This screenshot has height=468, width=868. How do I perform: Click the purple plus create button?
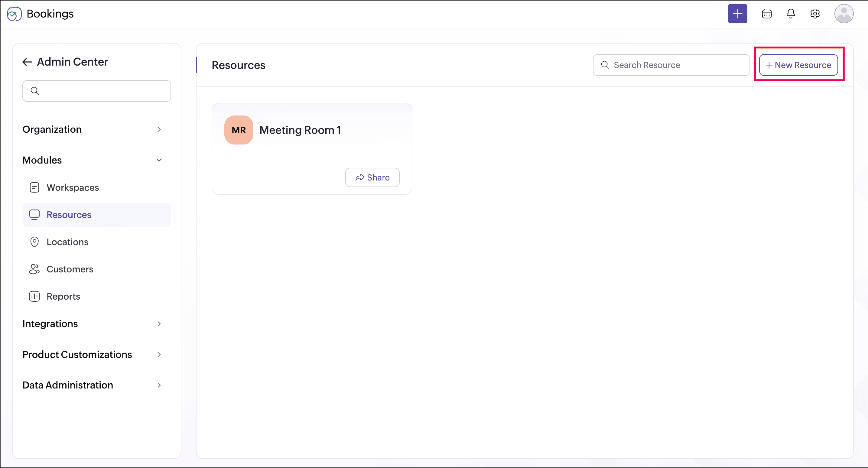[737, 14]
